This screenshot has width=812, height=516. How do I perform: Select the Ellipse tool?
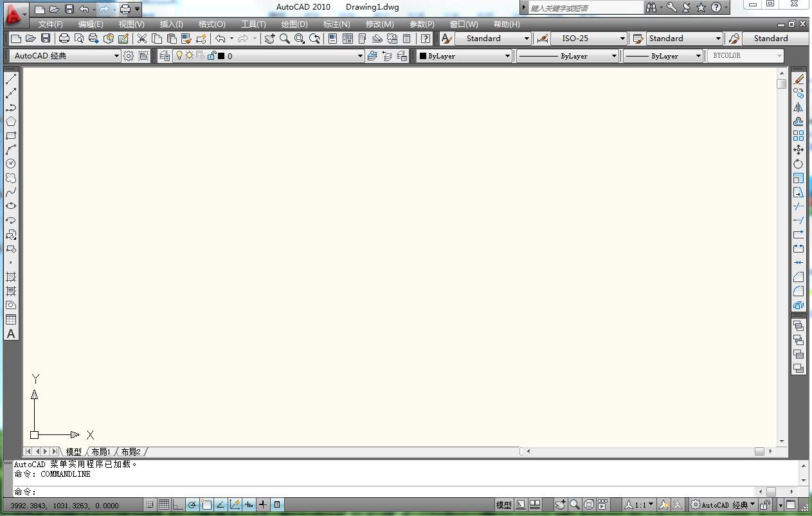tap(11, 206)
